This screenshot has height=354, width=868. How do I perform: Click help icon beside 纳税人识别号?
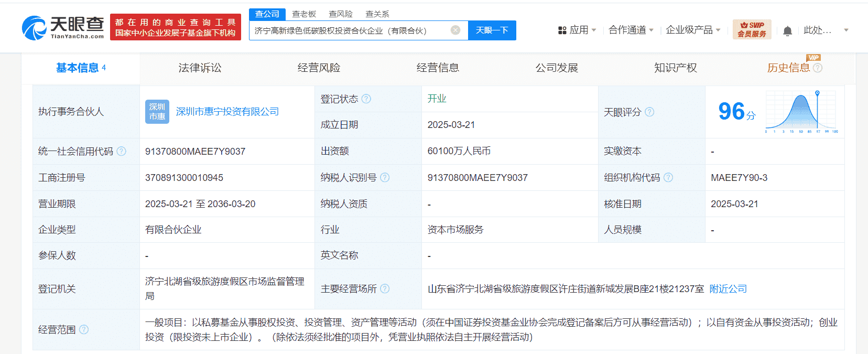pos(385,177)
